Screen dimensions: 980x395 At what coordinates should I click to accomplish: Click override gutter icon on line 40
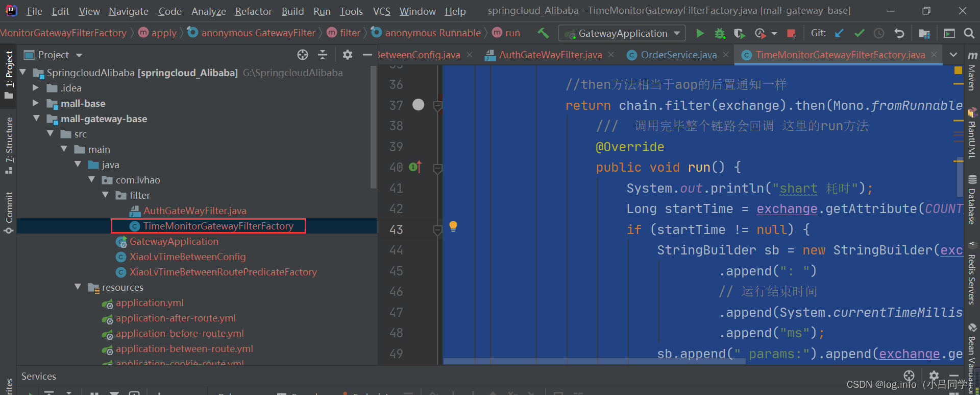click(x=415, y=167)
